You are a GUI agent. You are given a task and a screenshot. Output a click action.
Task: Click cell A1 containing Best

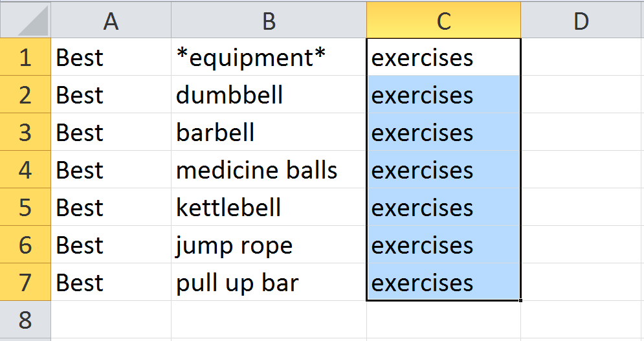tap(111, 58)
